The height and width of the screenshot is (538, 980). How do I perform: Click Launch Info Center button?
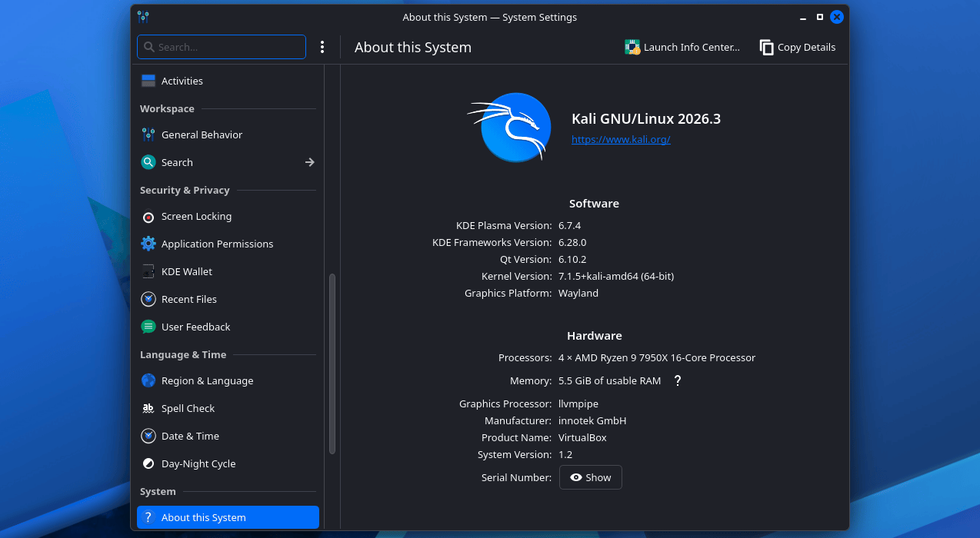682,47
